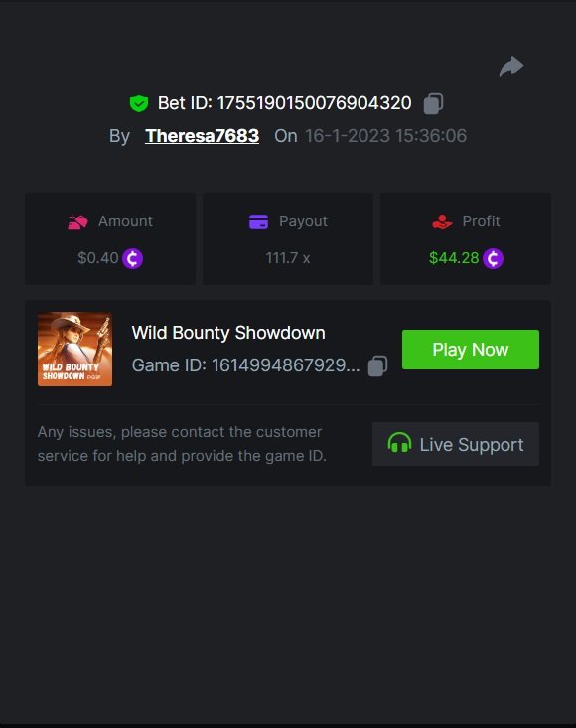Image resolution: width=576 pixels, height=728 pixels.
Task: Click the Wild Bounty Showdown title
Action: coord(228,333)
